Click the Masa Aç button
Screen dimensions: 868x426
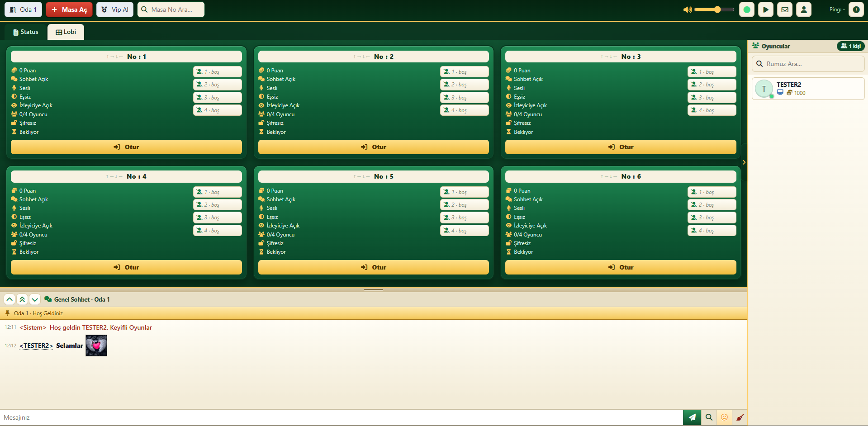(69, 9)
